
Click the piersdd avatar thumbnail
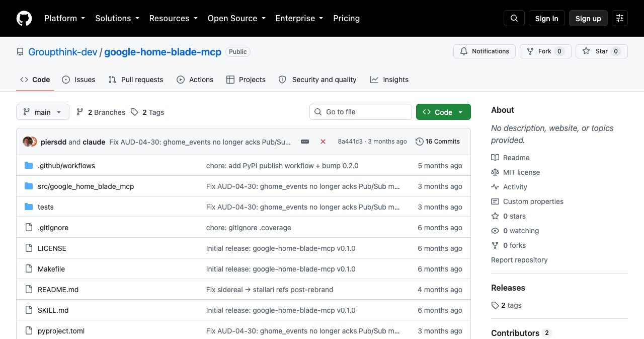point(28,142)
